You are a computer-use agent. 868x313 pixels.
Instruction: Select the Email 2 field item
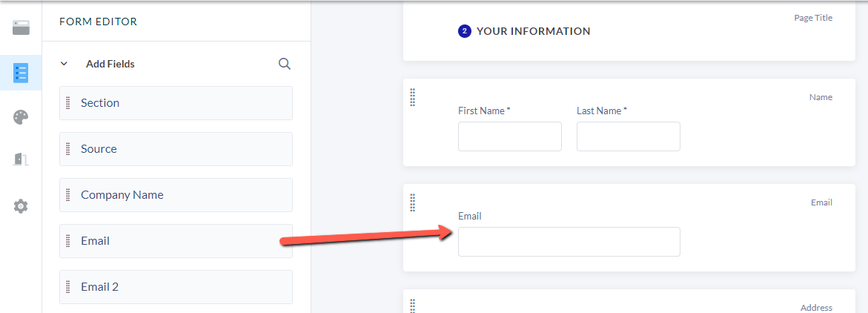click(176, 287)
